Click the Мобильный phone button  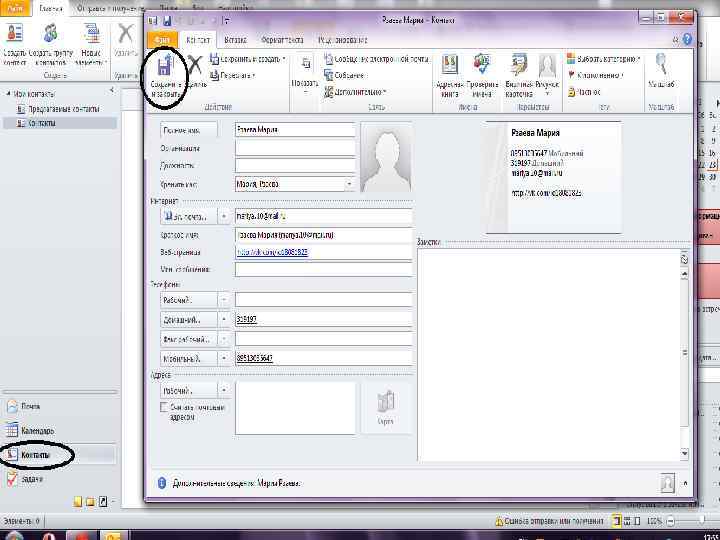coord(188,358)
